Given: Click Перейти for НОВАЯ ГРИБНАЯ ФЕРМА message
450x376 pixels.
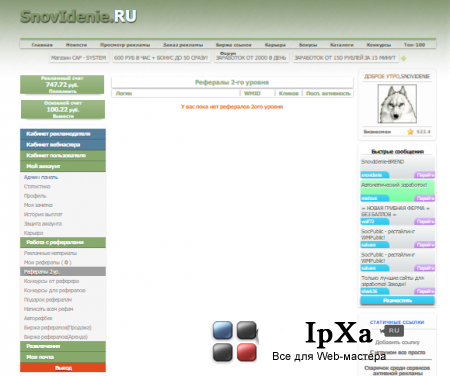Looking at the screenshot, I should [x=425, y=222].
